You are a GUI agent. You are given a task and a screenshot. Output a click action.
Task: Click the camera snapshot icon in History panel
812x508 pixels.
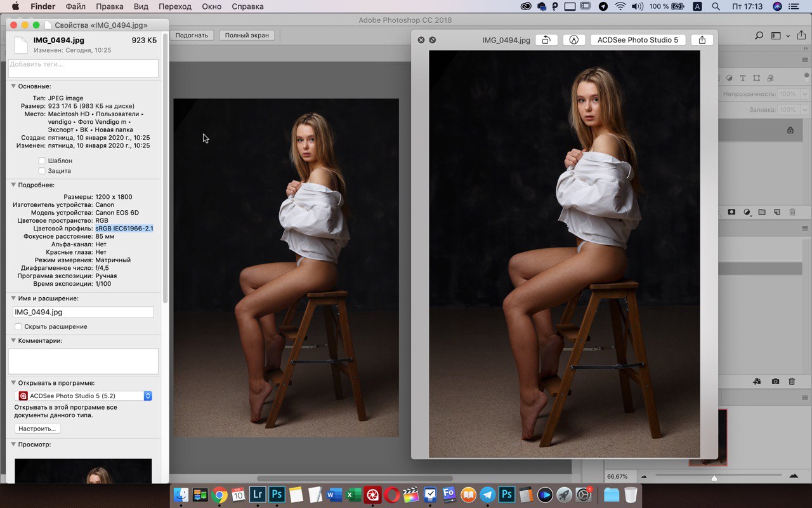[775, 382]
